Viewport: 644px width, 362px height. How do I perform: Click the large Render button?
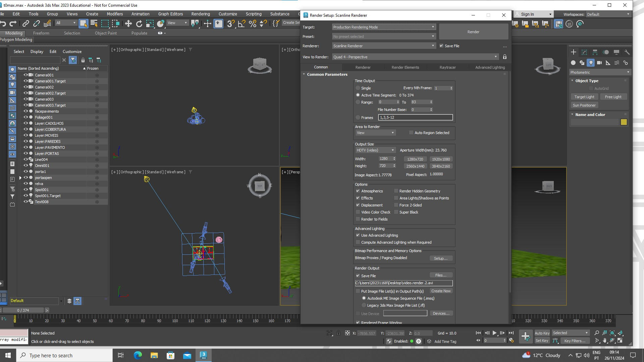[x=473, y=32]
